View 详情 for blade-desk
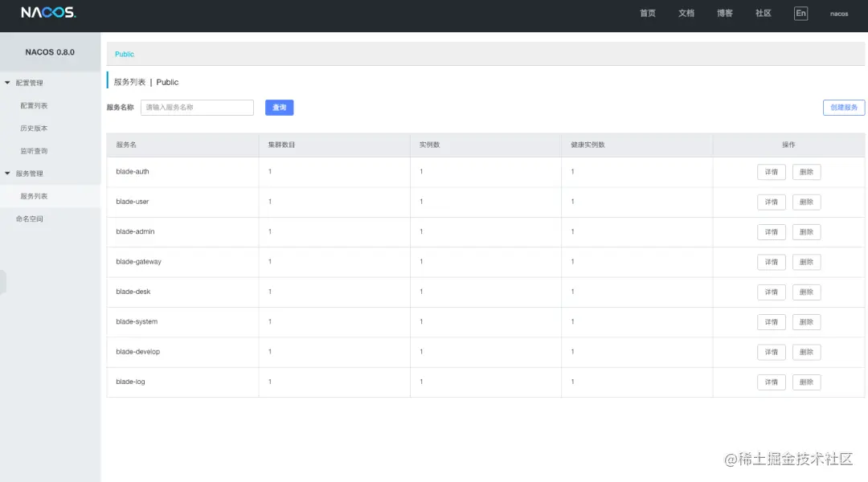 click(x=771, y=292)
